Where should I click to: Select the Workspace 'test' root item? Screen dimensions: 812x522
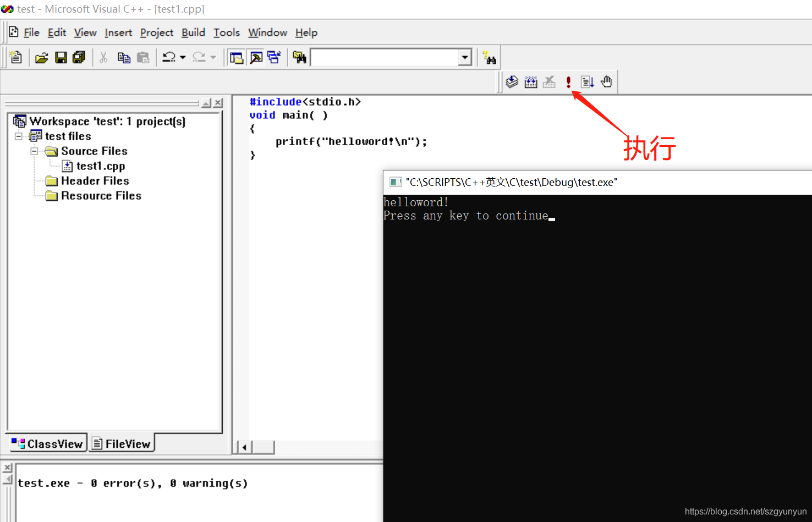coord(107,121)
